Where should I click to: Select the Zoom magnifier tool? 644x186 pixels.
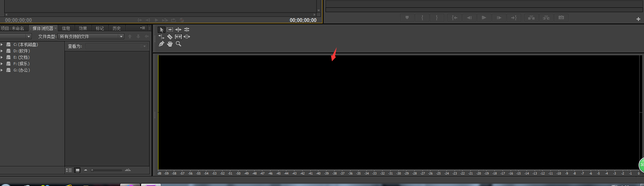178,44
